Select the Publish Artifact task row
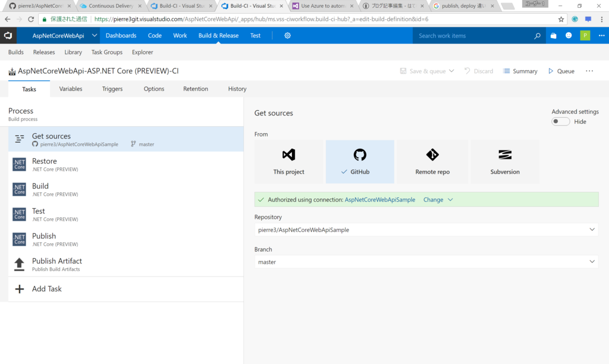This screenshot has height=364, width=609. click(126, 264)
